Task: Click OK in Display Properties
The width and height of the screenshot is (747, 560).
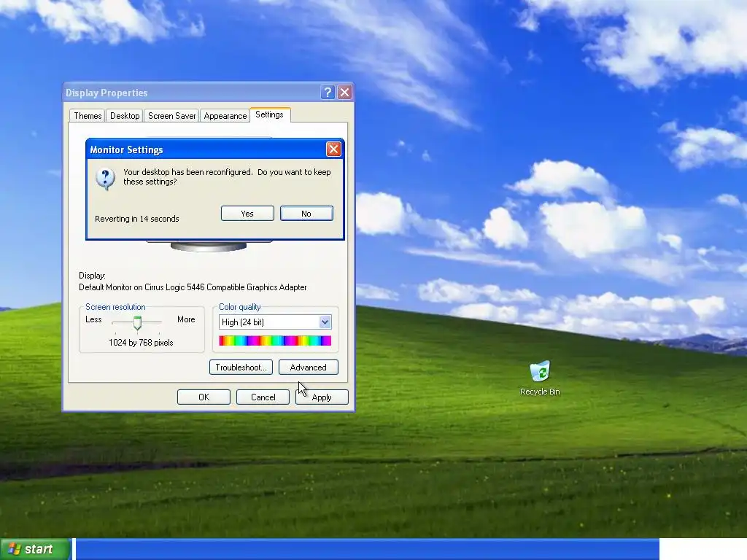Action: [204, 397]
